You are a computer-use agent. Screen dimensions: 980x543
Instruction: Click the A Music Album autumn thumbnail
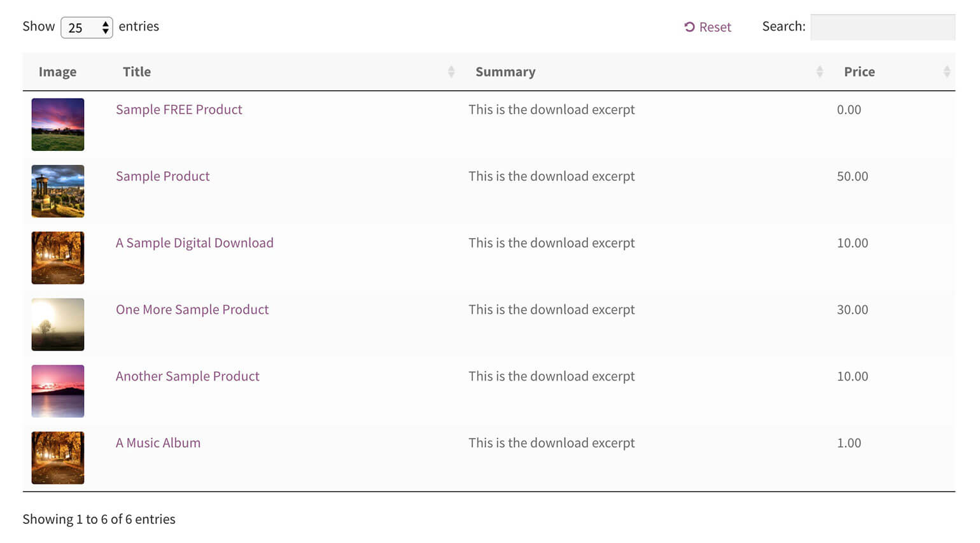tap(57, 458)
